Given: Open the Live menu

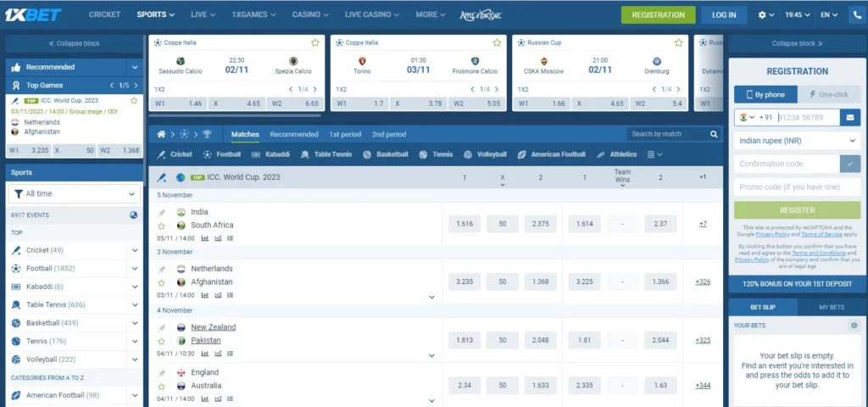Looking at the screenshot, I should coord(203,14).
